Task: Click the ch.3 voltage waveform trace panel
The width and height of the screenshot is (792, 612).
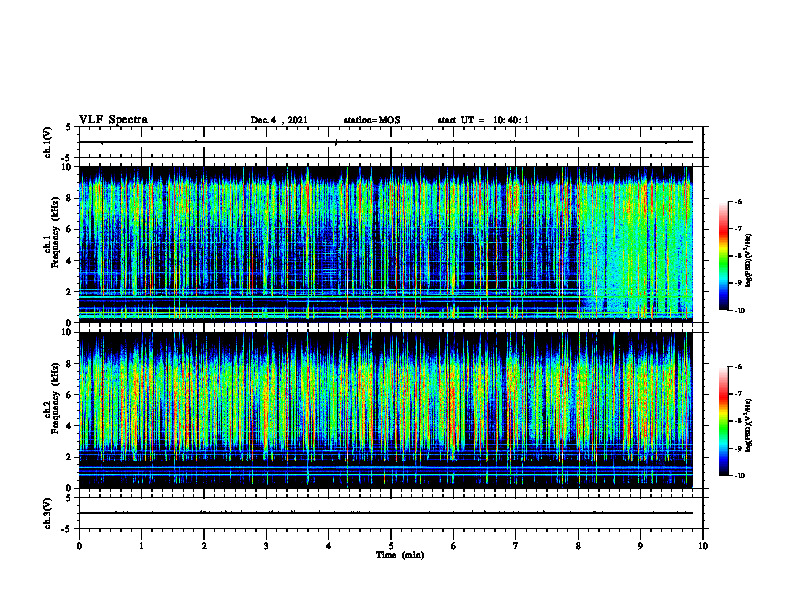Action: pyautogui.click(x=391, y=513)
